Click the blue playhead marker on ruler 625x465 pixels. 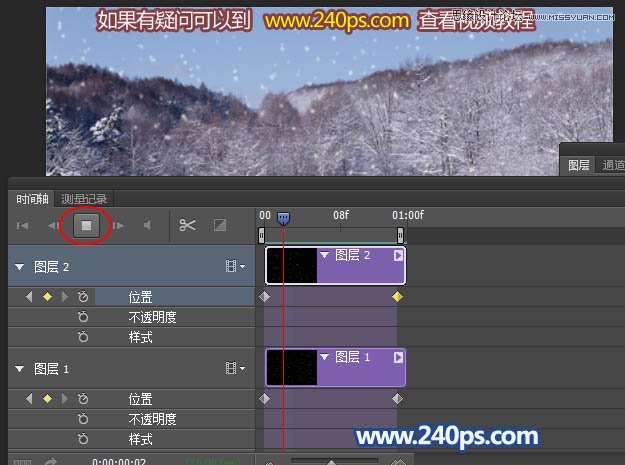pyautogui.click(x=283, y=218)
